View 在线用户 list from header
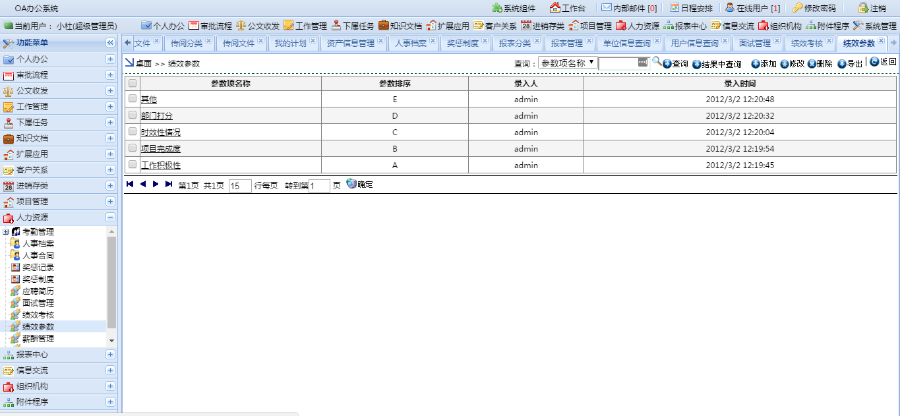Screen dimensions: 900x416 point(752,8)
